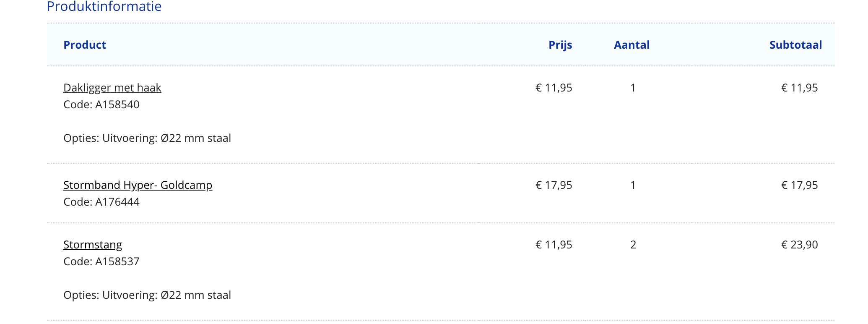Click the Stormstang price in Prijs column
Image resolution: width=868 pixels, height=324 pixels.
pyautogui.click(x=554, y=245)
